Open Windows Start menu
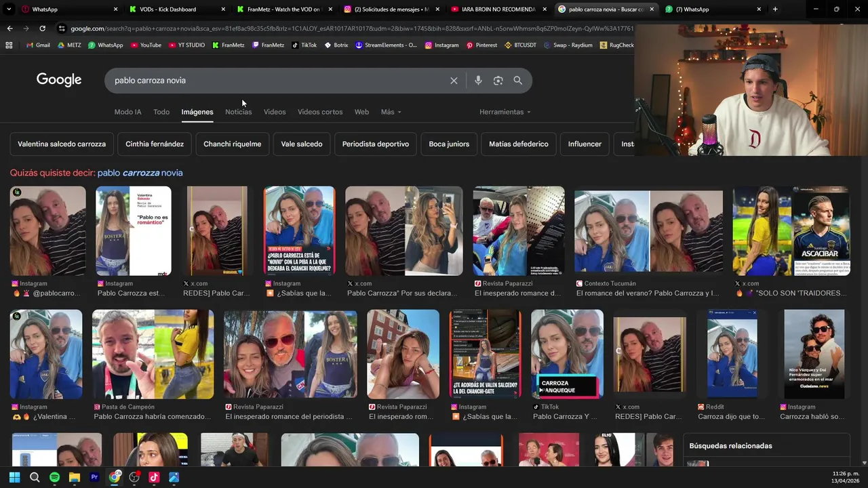 pyautogui.click(x=14, y=477)
